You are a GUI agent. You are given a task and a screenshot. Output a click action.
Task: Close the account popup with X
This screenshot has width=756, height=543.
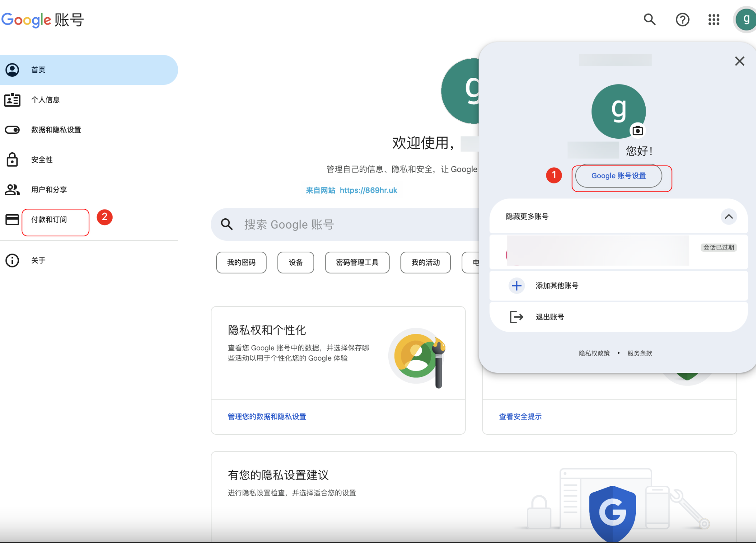[x=740, y=61]
